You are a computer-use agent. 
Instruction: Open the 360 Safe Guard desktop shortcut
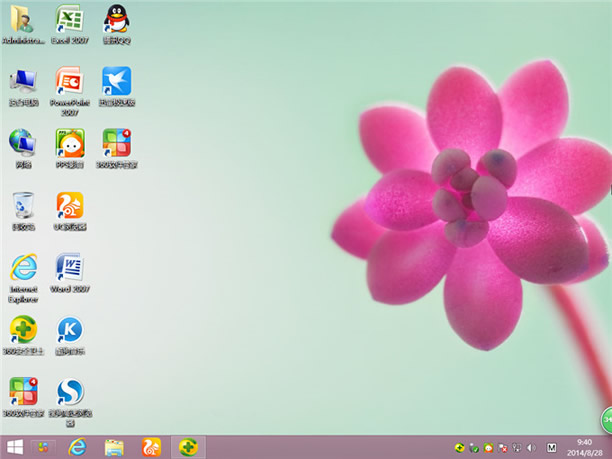pyautogui.click(x=22, y=330)
